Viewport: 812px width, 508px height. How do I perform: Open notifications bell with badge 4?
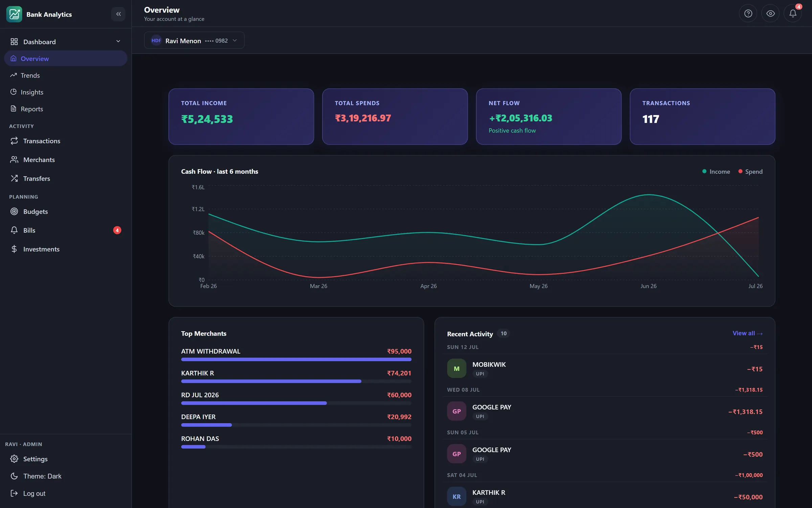pyautogui.click(x=793, y=14)
